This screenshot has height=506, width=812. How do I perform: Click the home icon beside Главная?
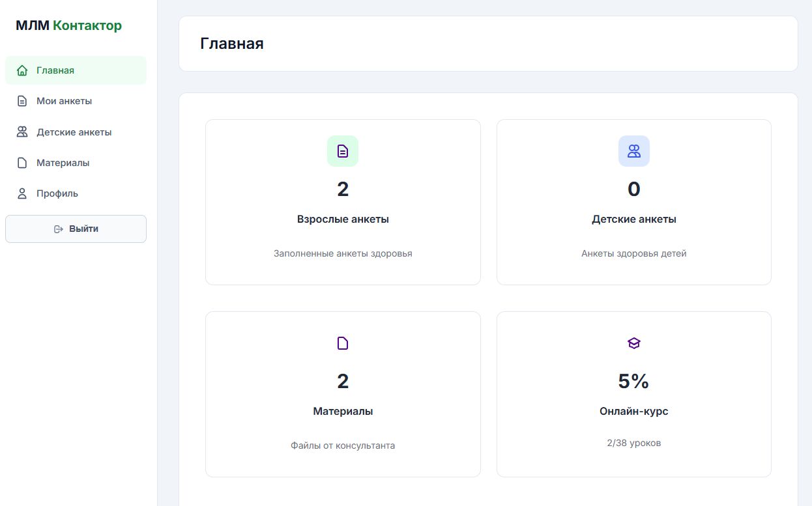point(22,70)
